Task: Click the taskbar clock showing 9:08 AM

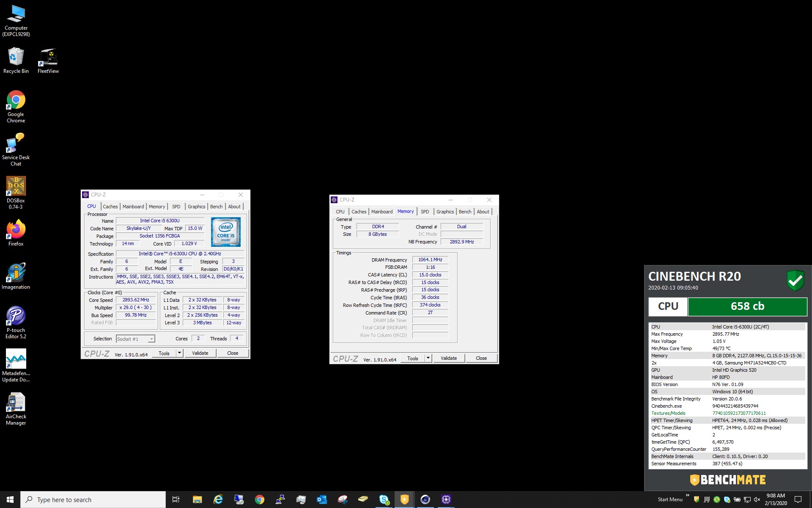Action: click(x=776, y=500)
